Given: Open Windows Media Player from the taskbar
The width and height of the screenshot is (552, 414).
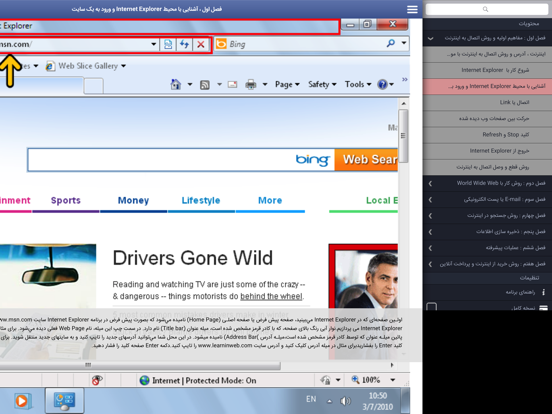Looking at the screenshot, I should pyautogui.click(x=22, y=401).
